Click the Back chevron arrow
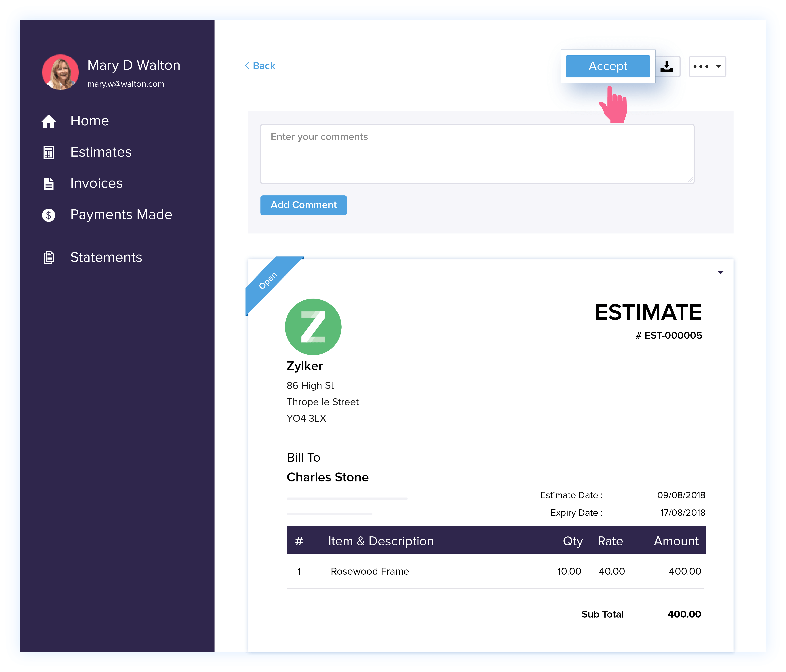The width and height of the screenshot is (786, 672). [247, 66]
